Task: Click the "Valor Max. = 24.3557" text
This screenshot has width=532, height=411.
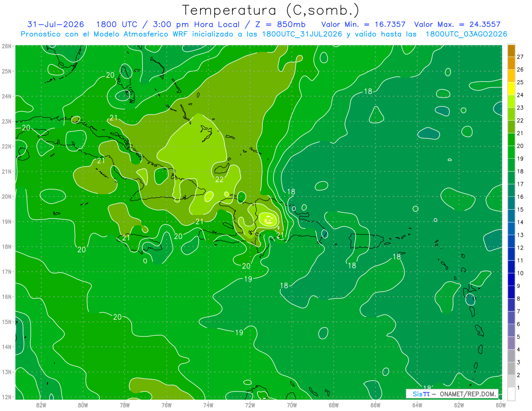Action: (x=458, y=24)
